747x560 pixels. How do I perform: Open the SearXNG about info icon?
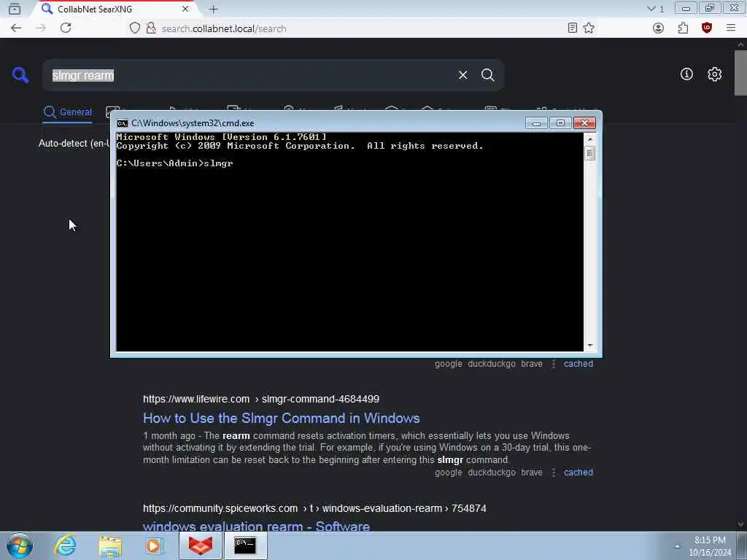click(686, 74)
